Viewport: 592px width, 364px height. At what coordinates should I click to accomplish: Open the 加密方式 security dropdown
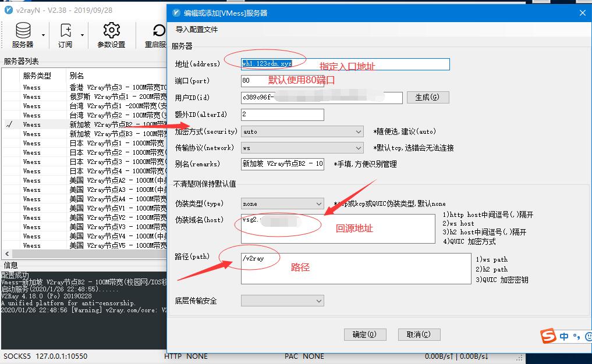tap(302, 131)
